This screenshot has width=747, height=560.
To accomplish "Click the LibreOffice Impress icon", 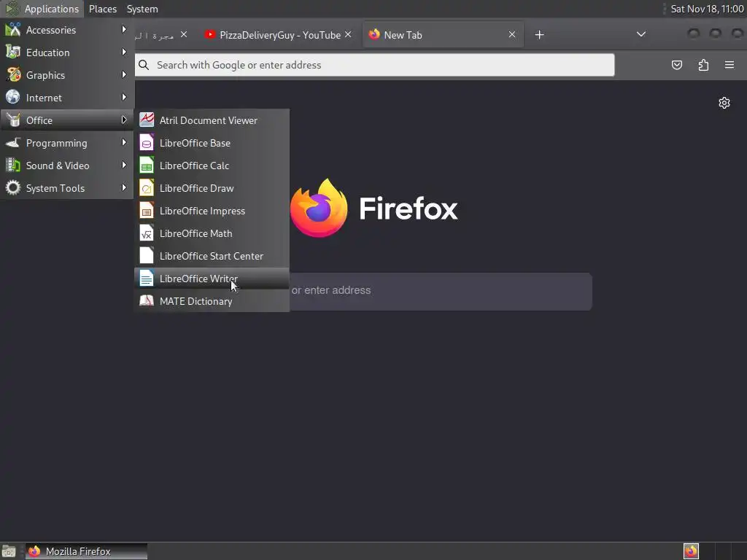I will coord(146,211).
